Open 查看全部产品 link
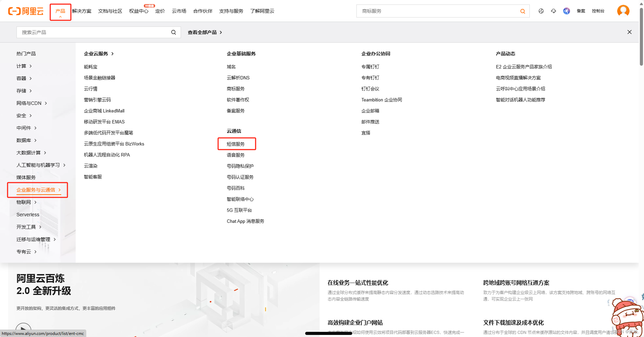This screenshot has height=337, width=644. click(205, 32)
